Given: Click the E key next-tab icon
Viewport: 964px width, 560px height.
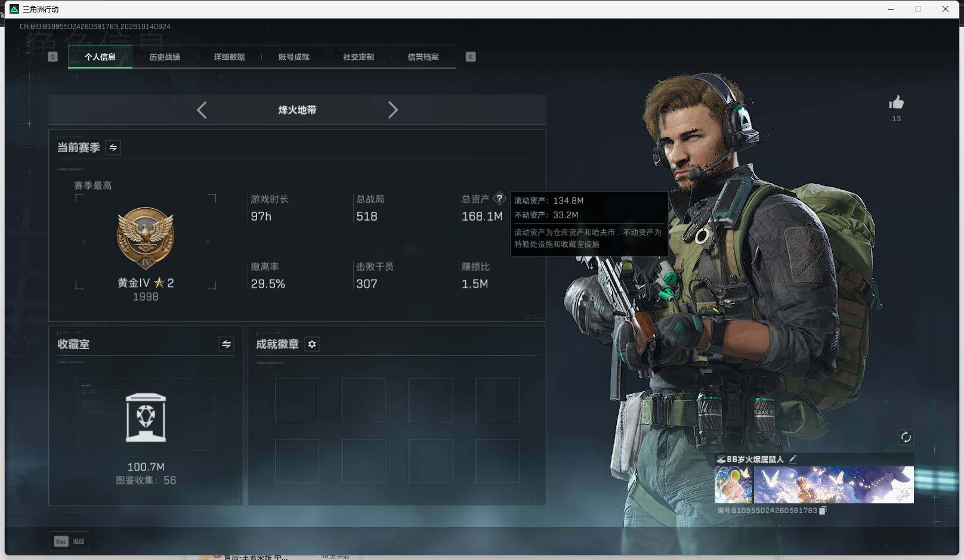Looking at the screenshot, I should [471, 57].
